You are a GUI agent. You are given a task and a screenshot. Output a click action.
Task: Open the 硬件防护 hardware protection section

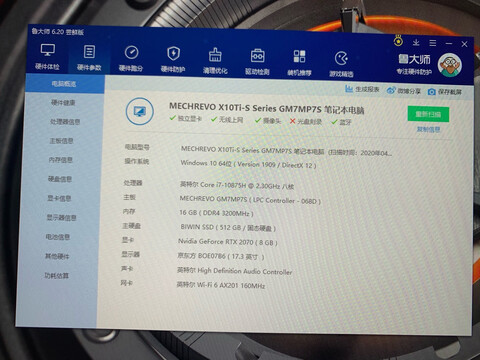point(173,60)
